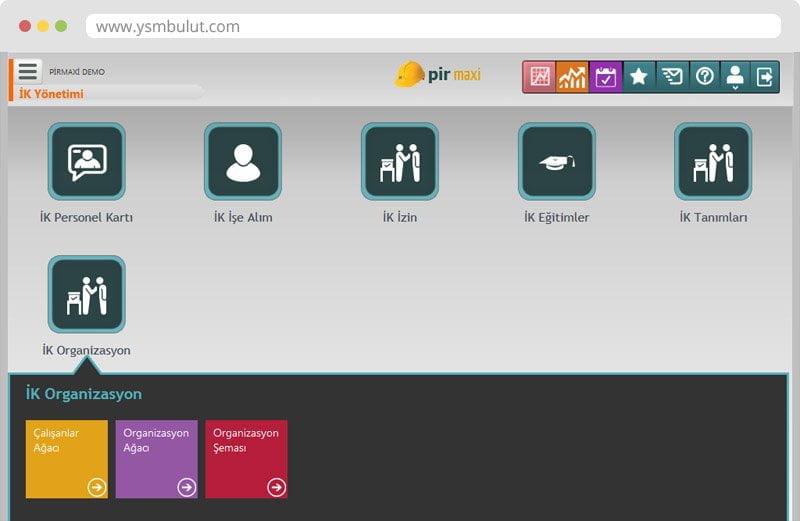Open the messages envelope icon
800x521 pixels.
(x=672, y=77)
